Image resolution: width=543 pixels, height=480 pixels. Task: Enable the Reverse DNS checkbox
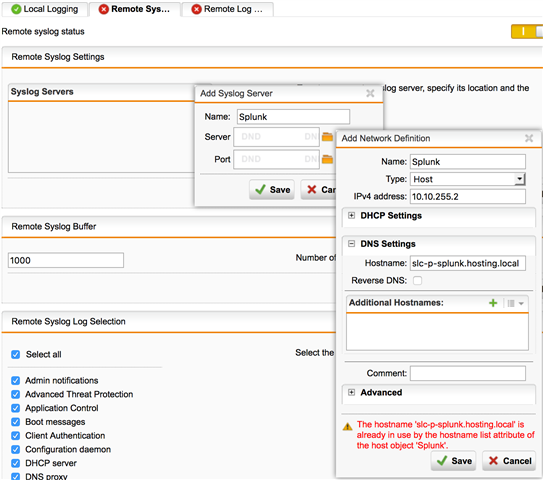pos(417,281)
